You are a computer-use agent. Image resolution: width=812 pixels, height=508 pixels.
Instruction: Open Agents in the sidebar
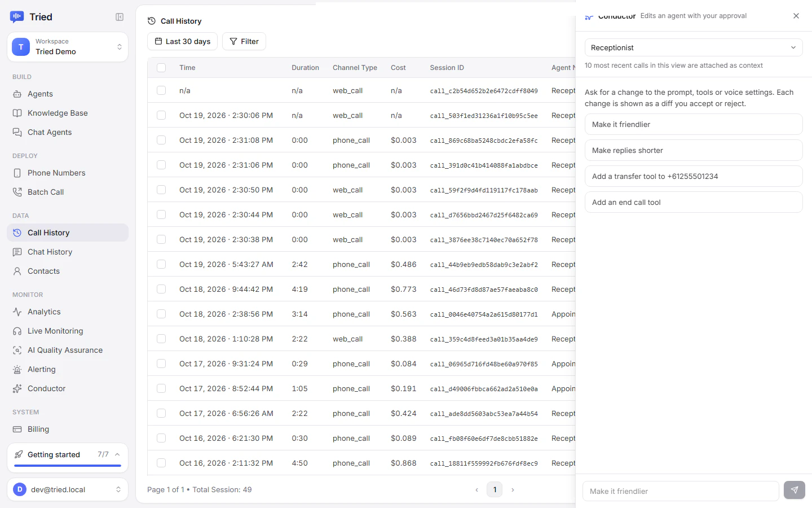pos(68,94)
